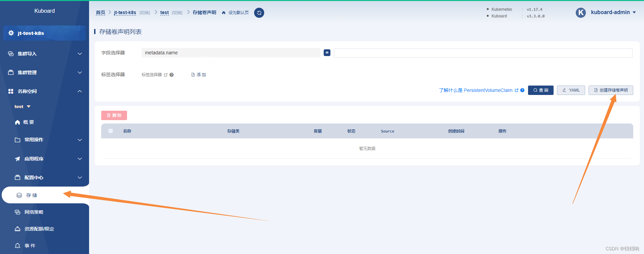The image size is (644, 254).
Task: Open the metadata.name field selector dropdown
Action: (231, 53)
